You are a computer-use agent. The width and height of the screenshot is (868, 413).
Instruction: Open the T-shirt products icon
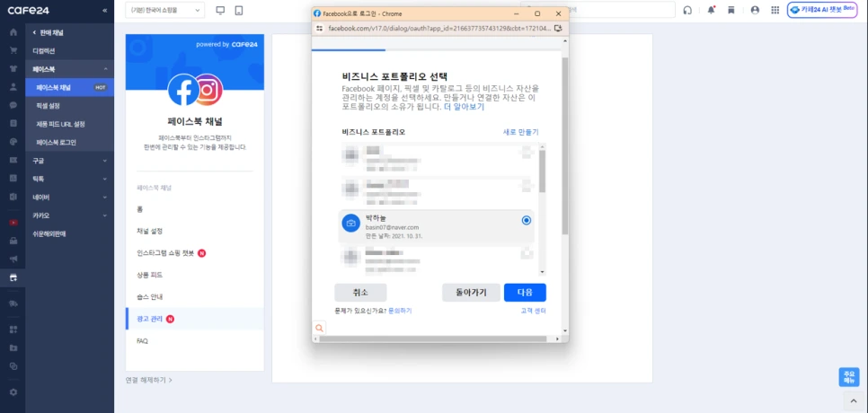click(x=13, y=69)
